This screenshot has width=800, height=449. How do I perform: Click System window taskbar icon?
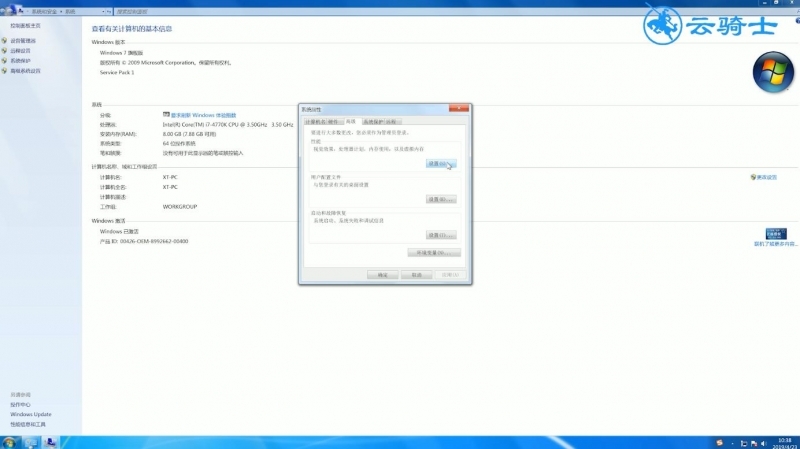49,443
